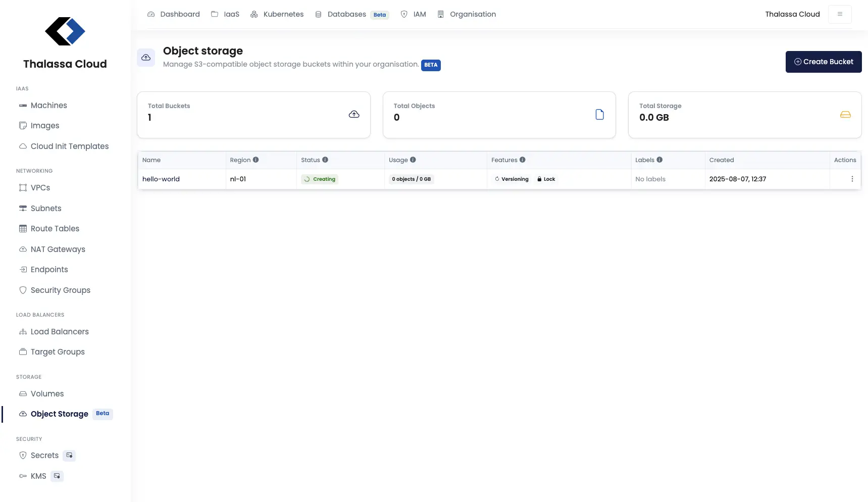Open Security Groups
This screenshot has width=868, height=502.
click(60, 290)
